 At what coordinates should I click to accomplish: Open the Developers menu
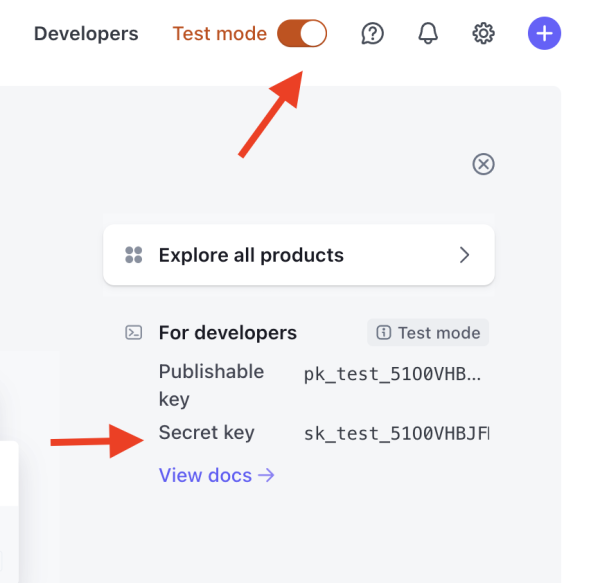[86, 34]
